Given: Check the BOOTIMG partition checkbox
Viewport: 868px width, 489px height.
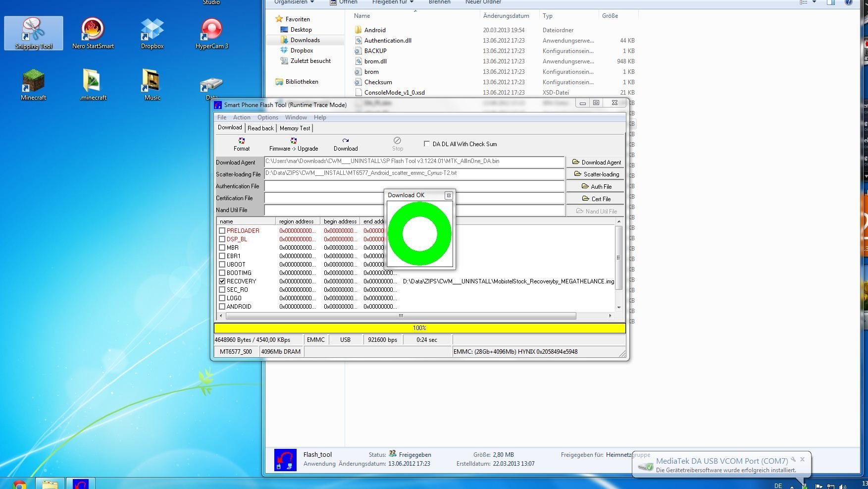Looking at the screenshot, I should [222, 273].
